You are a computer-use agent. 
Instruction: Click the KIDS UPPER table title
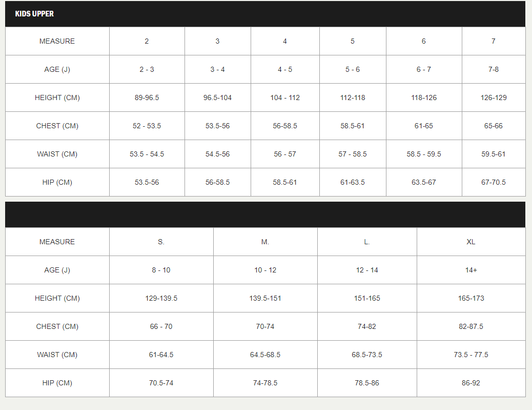(x=34, y=14)
